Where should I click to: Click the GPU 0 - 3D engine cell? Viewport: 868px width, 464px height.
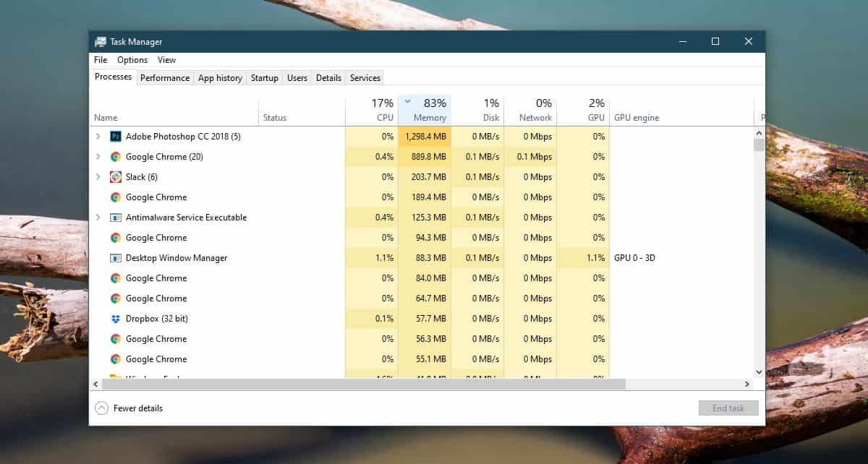coord(681,257)
